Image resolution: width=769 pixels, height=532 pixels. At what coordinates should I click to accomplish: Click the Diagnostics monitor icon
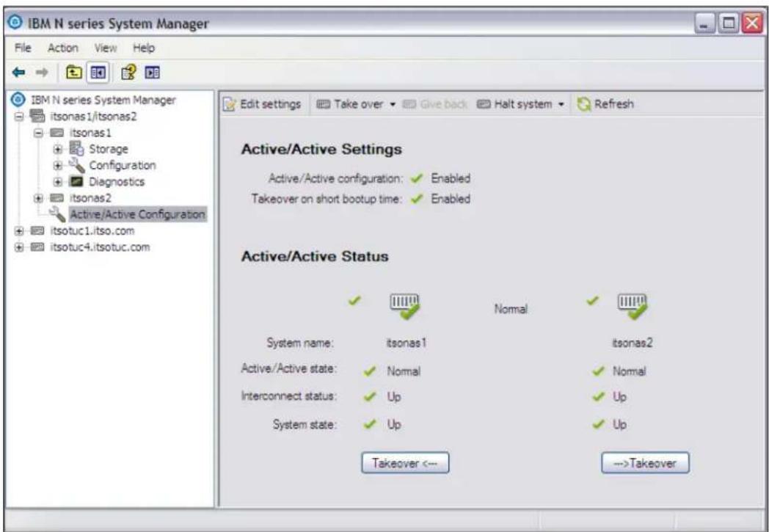coord(76,181)
